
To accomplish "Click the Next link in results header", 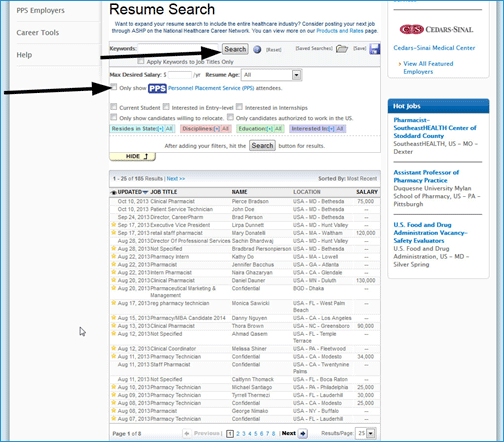I will coord(176,179).
